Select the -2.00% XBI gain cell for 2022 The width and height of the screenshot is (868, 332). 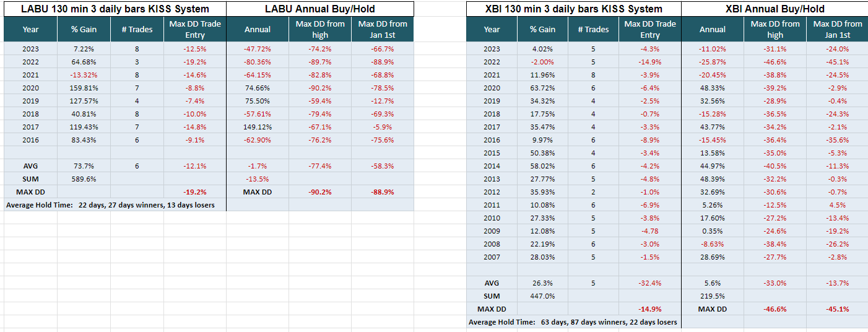(x=543, y=62)
